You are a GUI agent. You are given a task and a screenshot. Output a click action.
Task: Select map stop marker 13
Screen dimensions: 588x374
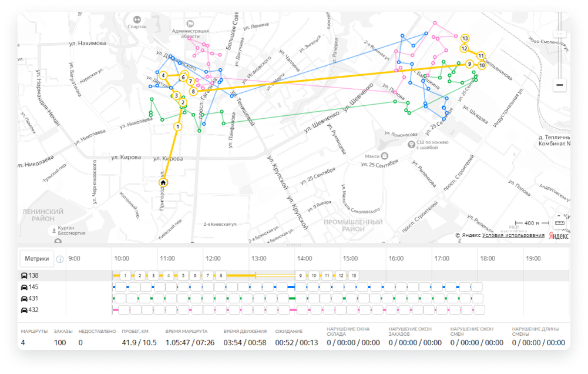(465, 38)
